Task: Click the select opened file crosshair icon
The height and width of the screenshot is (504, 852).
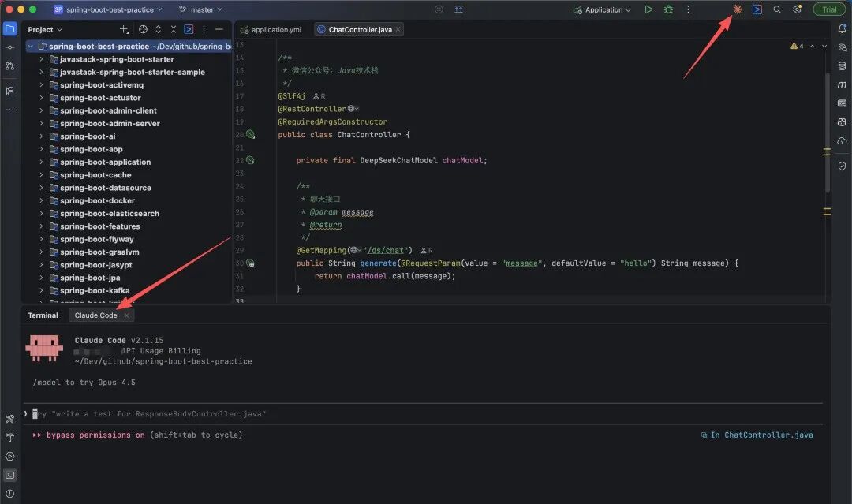Action: coord(143,29)
